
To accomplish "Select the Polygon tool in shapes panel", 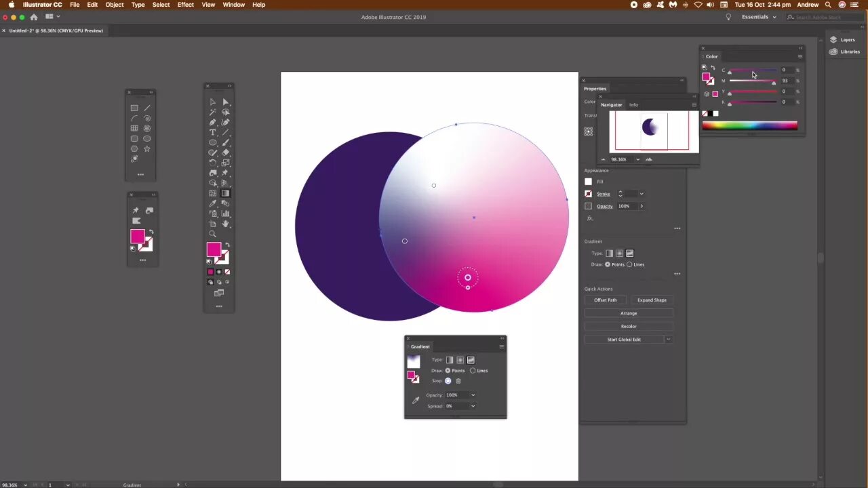I will tap(134, 148).
